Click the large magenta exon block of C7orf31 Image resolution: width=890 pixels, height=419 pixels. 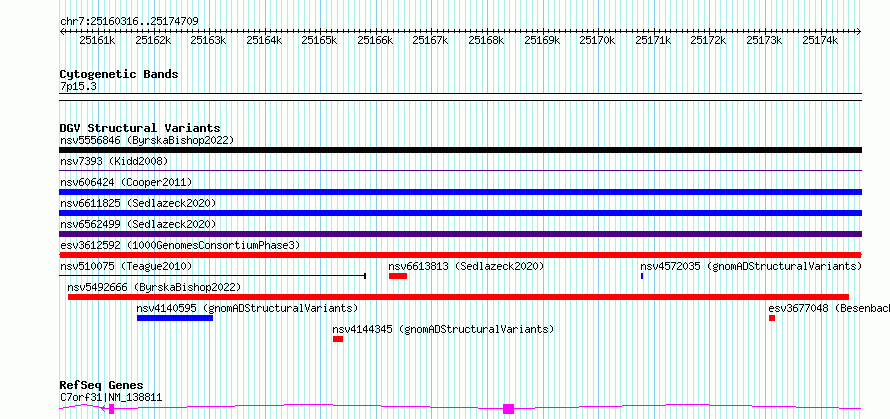coord(509,409)
